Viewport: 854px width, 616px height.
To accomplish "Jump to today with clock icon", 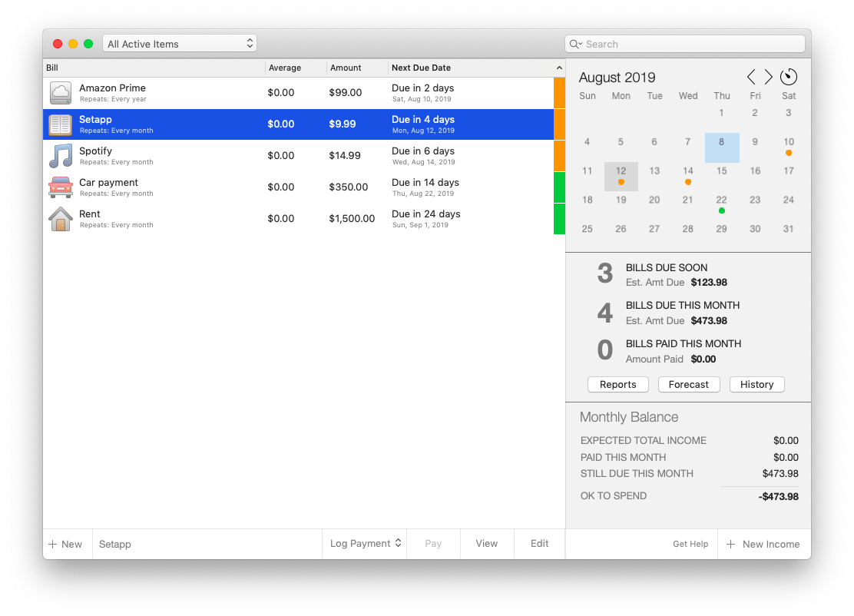I will (789, 77).
